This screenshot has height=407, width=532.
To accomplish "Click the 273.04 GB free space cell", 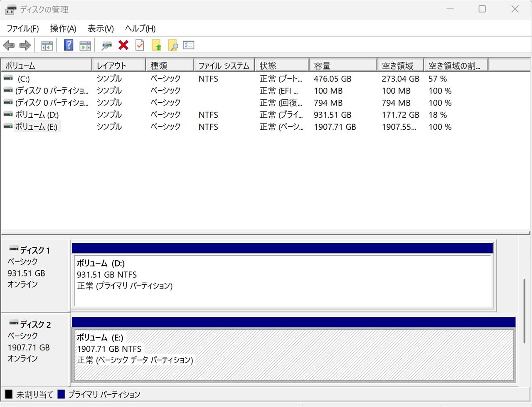I will 401,79.
